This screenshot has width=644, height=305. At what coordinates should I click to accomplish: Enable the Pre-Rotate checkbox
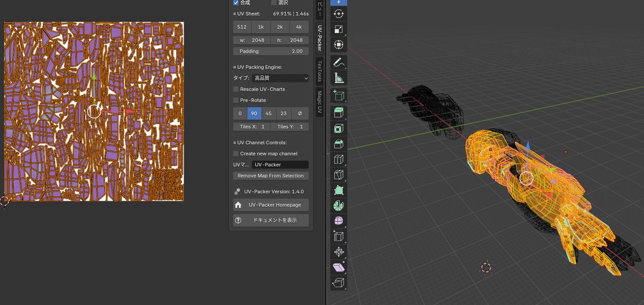(x=236, y=100)
